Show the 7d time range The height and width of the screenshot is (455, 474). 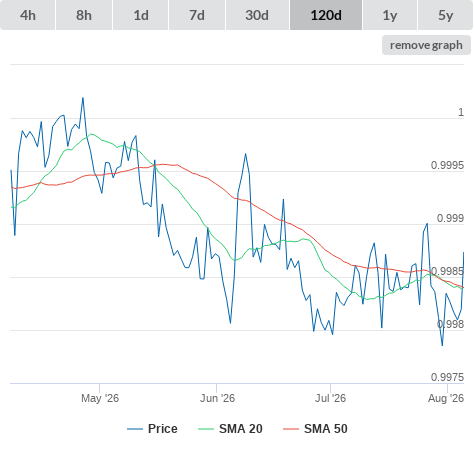coord(197,15)
